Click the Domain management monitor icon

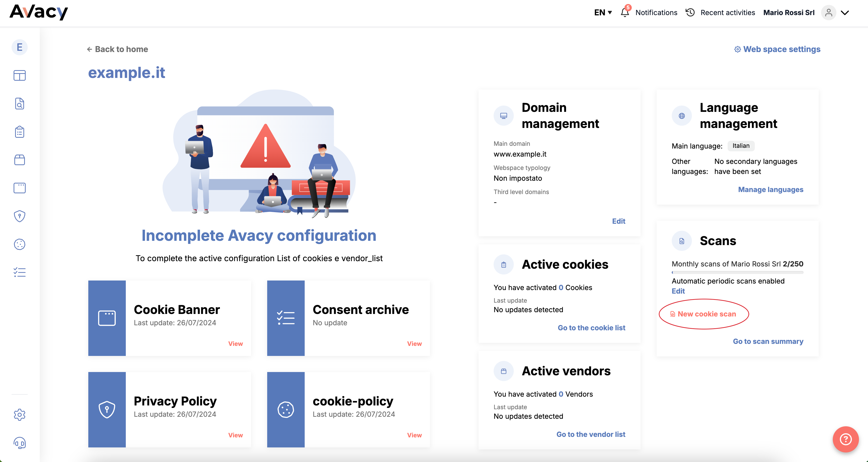tap(504, 116)
